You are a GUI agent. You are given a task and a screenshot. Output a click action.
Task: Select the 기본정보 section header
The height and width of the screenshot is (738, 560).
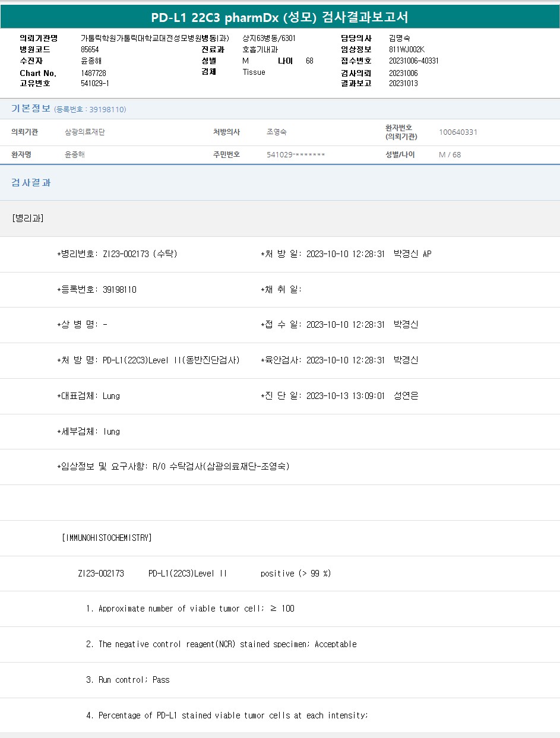coord(31,109)
